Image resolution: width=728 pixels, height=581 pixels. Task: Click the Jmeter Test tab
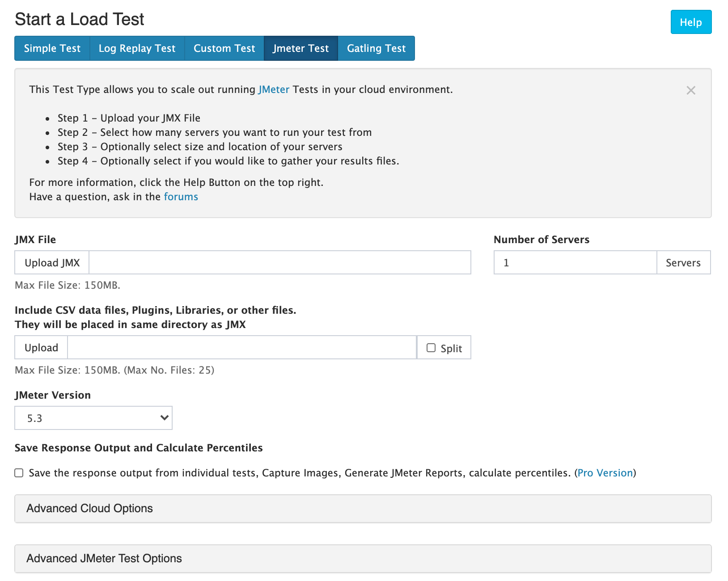click(x=301, y=48)
